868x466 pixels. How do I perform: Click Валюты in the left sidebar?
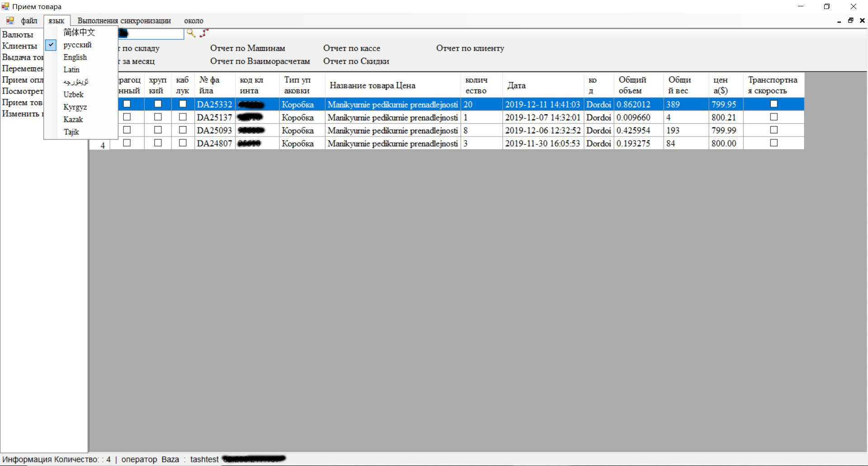18,35
